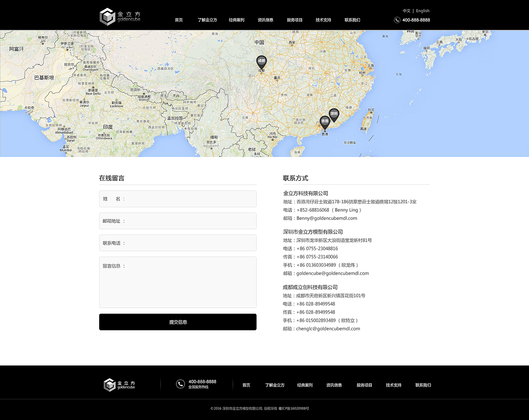529x420 pixels.
Task: Focus the 联系电话 input field
Action: coord(178,243)
